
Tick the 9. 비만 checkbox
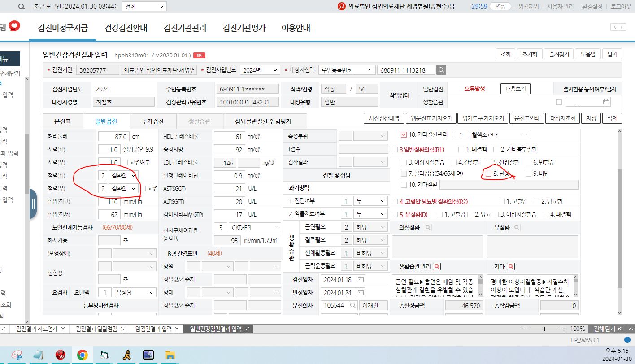pos(529,173)
